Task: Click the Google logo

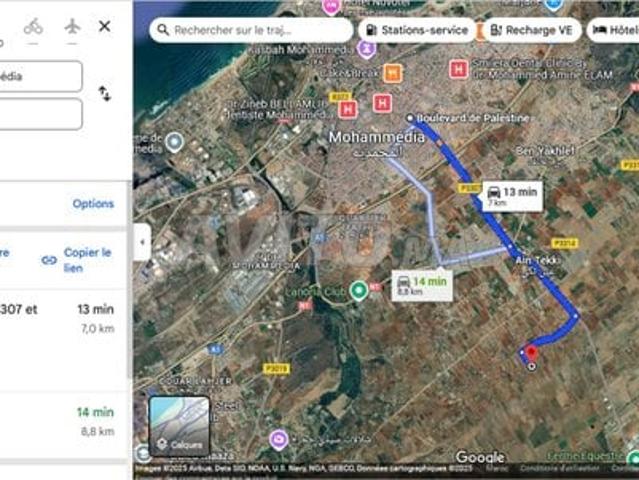Action: click(480, 457)
